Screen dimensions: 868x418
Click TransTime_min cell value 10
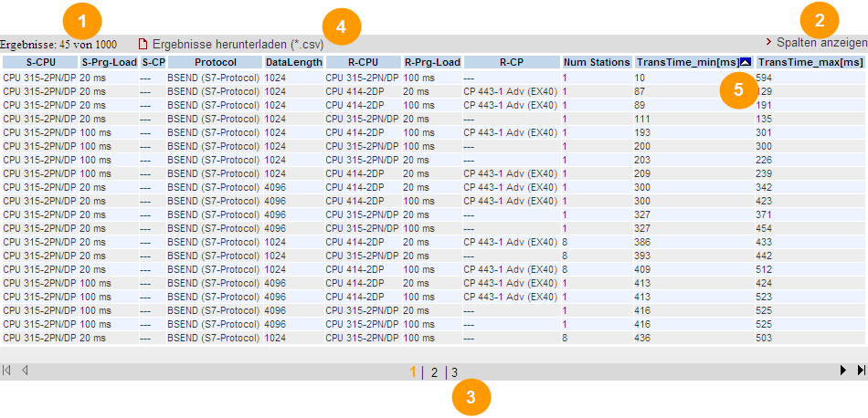pos(640,78)
